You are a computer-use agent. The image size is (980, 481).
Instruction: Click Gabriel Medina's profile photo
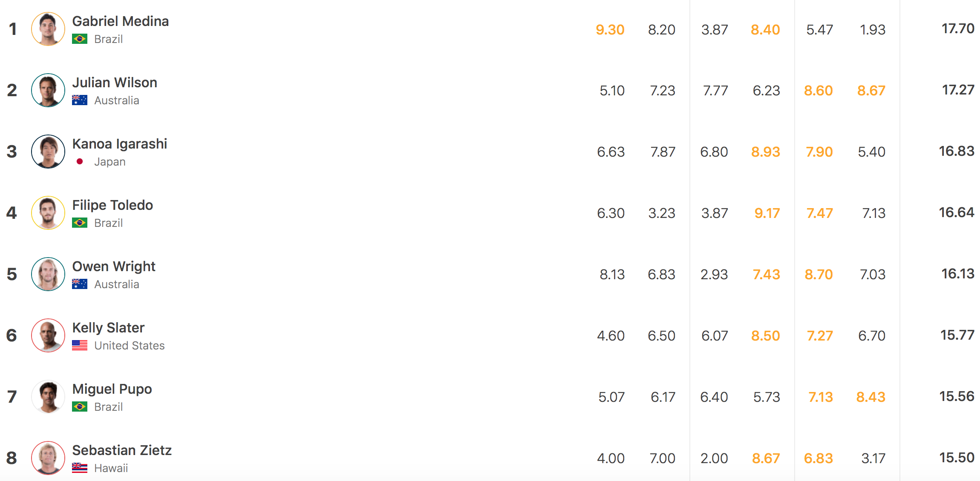48,29
